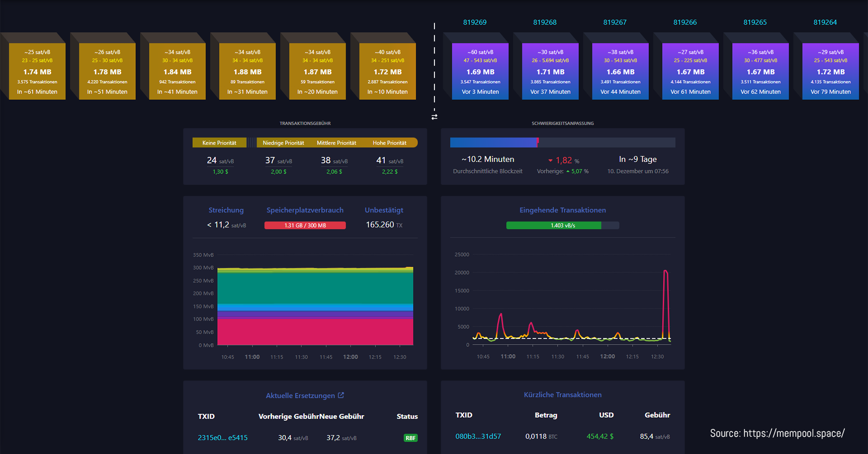Screen dimensions: 868x454
Task: Click the < 11,2 sat/vB purge value
Action: (226, 225)
